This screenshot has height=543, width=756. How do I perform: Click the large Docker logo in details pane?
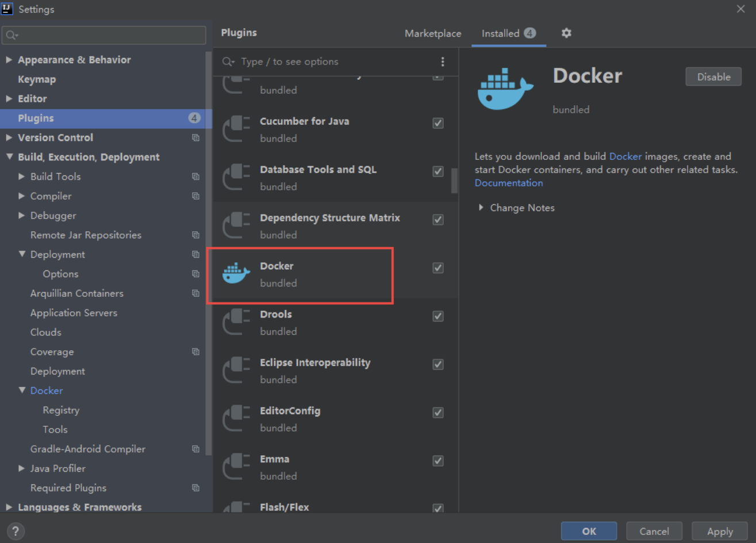click(505, 89)
